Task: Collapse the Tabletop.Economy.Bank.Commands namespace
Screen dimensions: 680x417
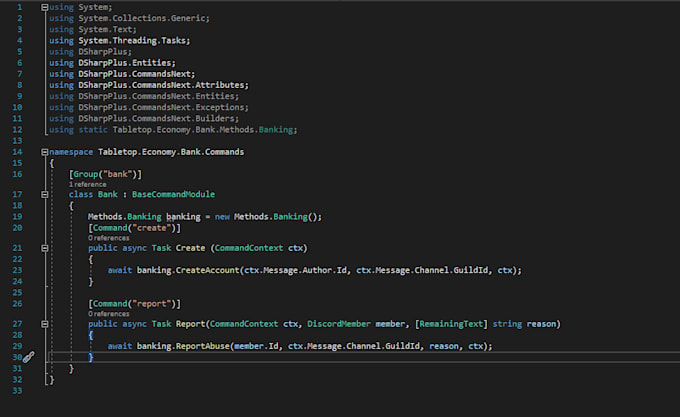Action: (x=44, y=152)
